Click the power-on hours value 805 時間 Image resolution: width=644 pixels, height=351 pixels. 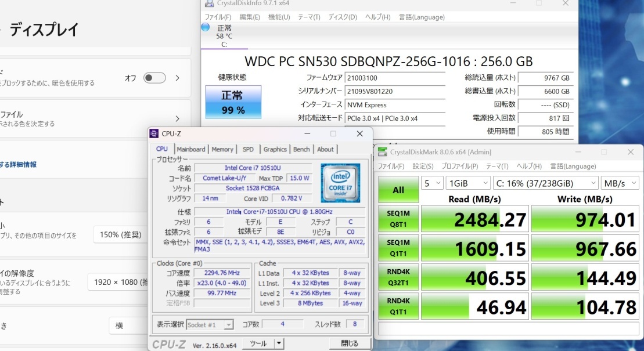pos(545,132)
